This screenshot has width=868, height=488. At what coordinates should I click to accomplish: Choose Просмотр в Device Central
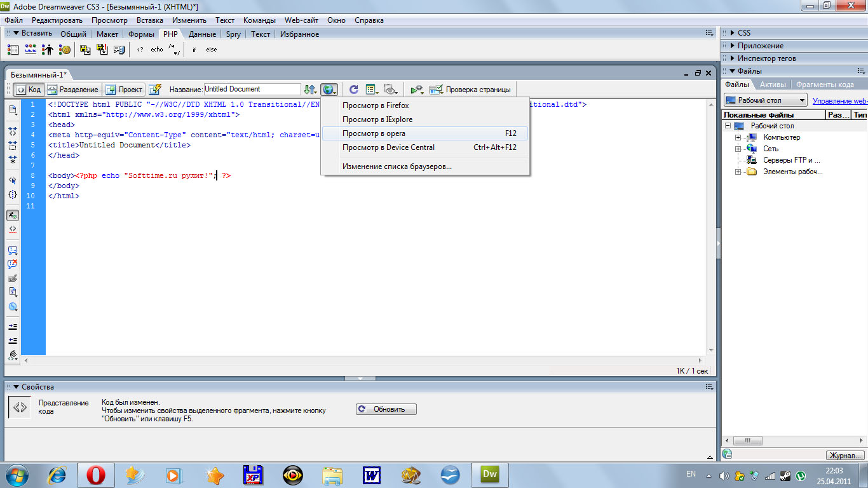point(425,147)
